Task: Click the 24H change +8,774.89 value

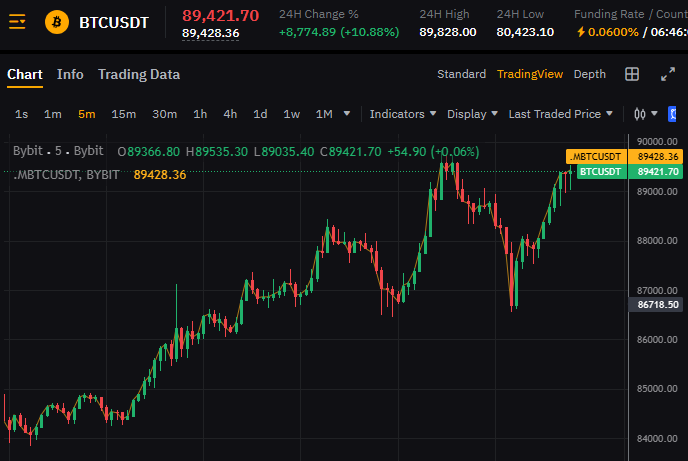Action: tap(339, 32)
